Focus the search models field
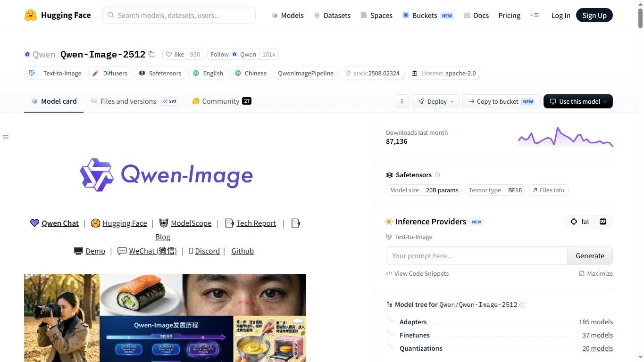The width and height of the screenshot is (644, 362). tap(179, 15)
